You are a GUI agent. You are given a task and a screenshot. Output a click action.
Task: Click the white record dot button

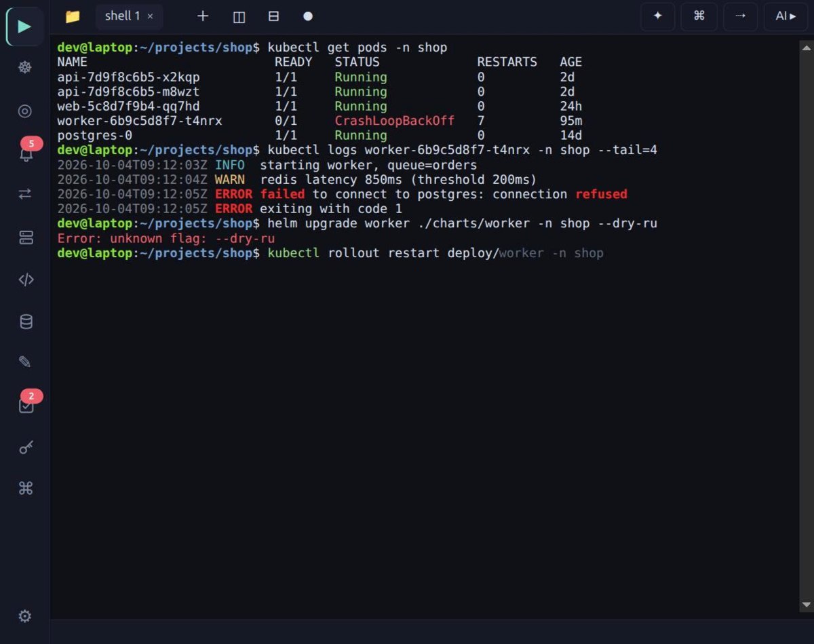(308, 16)
